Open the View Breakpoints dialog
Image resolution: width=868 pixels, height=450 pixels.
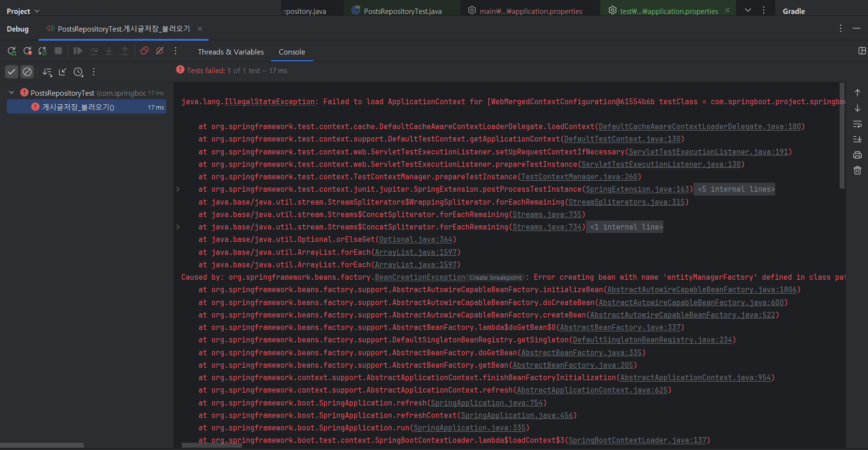pos(144,51)
